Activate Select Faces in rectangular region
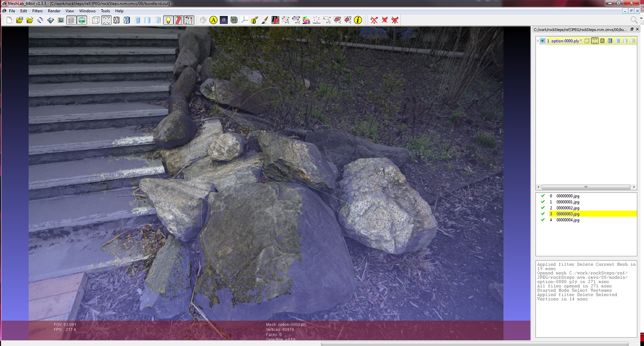The image size is (644, 346). [337, 20]
